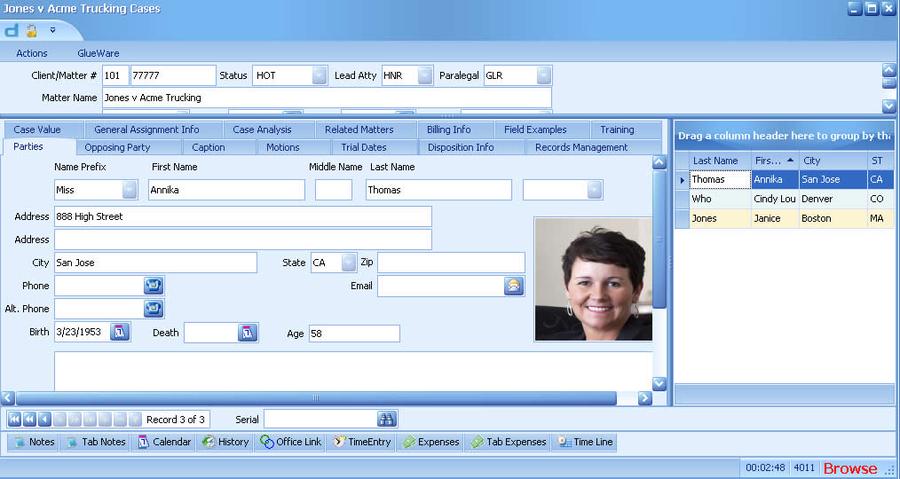Open the Paralegal dropdown showing GLR
900x479 pixels.
(544, 75)
